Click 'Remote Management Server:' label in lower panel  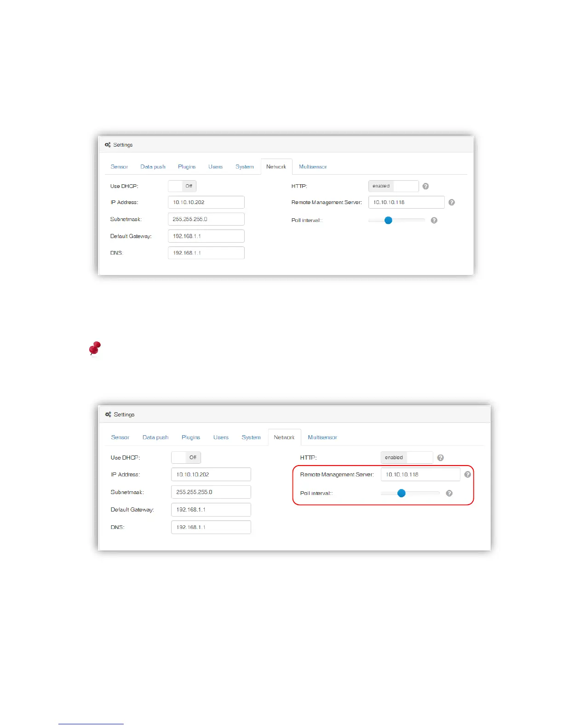[337, 474]
